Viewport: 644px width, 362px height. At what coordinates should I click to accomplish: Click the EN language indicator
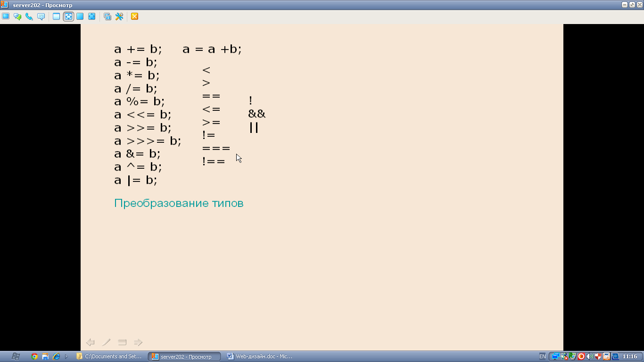pos(543,356)
